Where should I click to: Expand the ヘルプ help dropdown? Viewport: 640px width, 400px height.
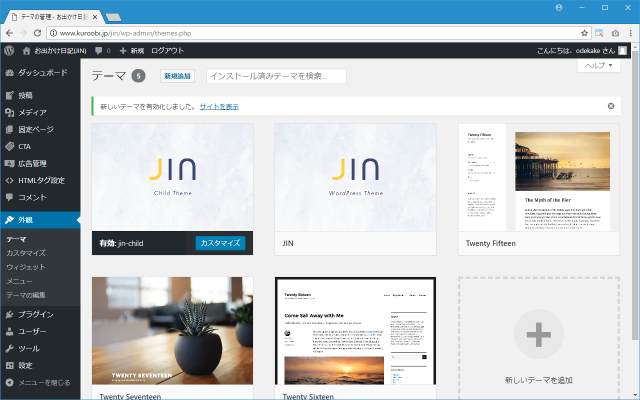click(x=599, y=66)
